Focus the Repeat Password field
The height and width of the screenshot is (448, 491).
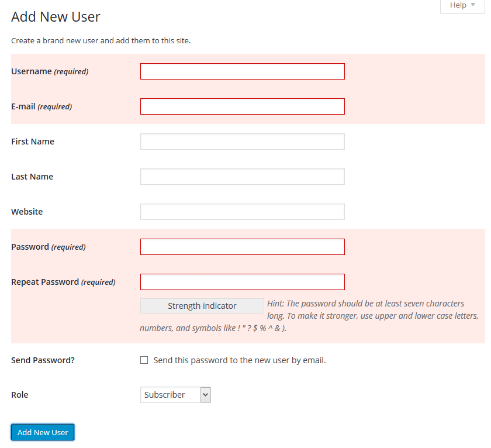[x=243, y=282]
